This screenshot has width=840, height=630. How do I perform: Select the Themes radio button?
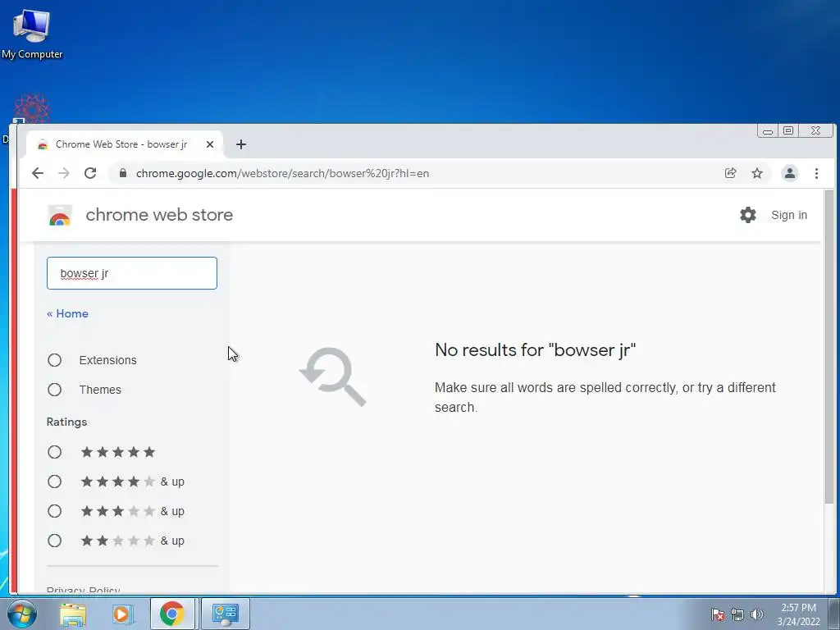click(55, 390)
